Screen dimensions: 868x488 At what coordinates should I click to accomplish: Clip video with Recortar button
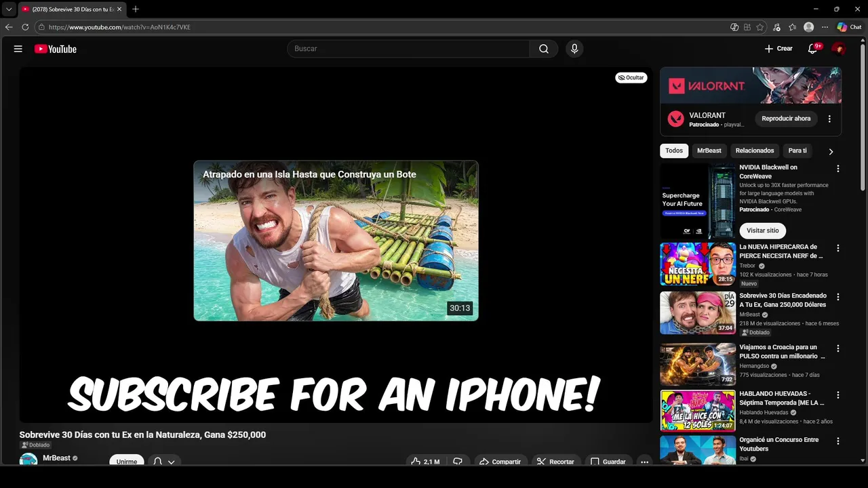click(x=556, y=461)
